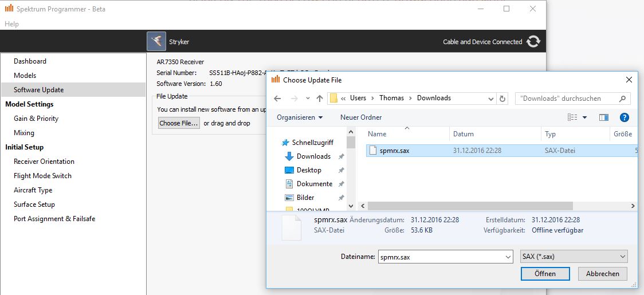Expand the breadcrumb chevron after Thomas
Screen dimensions: 644x295
tap(411, 98)
